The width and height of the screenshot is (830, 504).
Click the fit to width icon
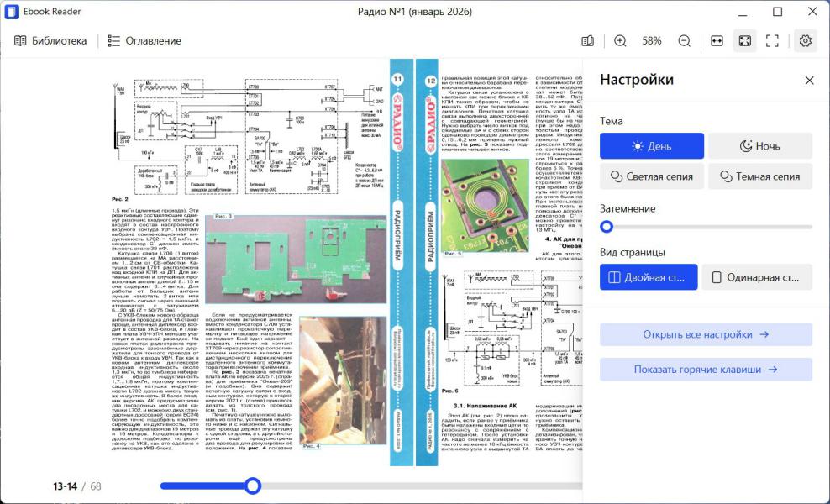coord(717,40)
